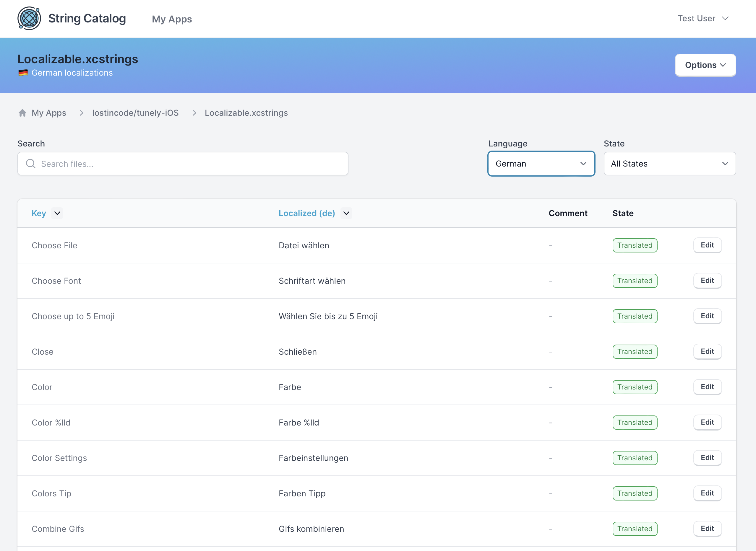Open the All States filter dropdown
Viewport: 756px width, 551px height.
coord(669,163)
